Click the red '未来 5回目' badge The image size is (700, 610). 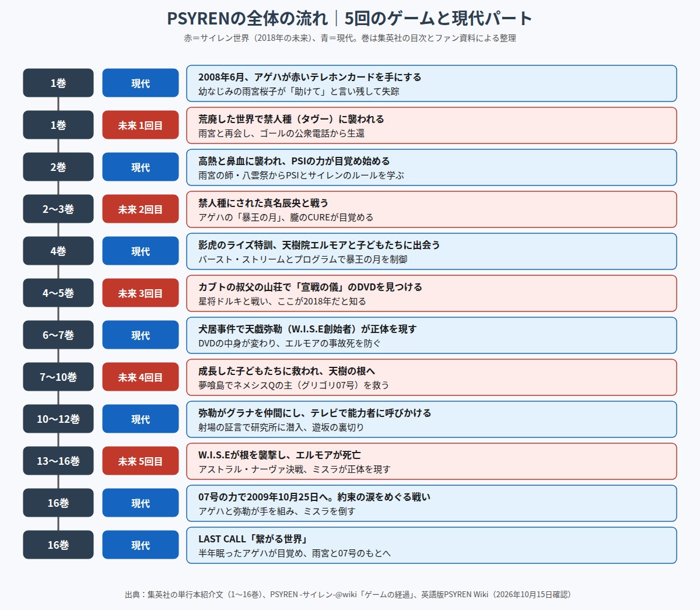coord(141,461)
